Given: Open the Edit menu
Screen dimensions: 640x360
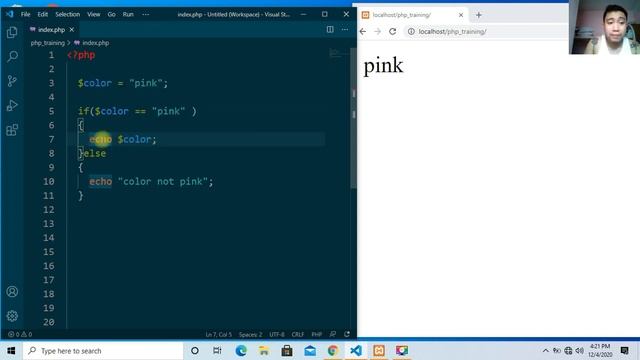Looking at the screenshot, I should pos(42,14).
